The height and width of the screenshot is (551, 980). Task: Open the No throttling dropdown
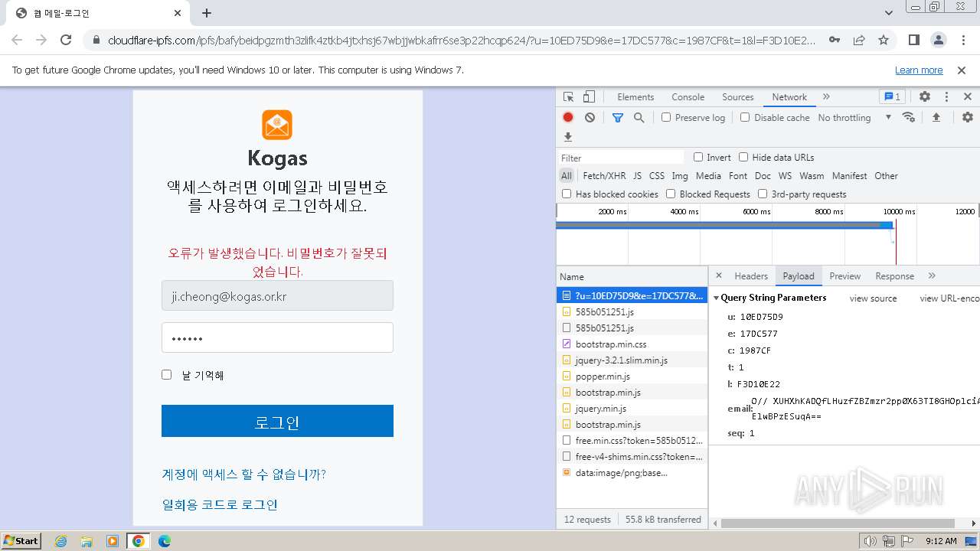[854, 118]
